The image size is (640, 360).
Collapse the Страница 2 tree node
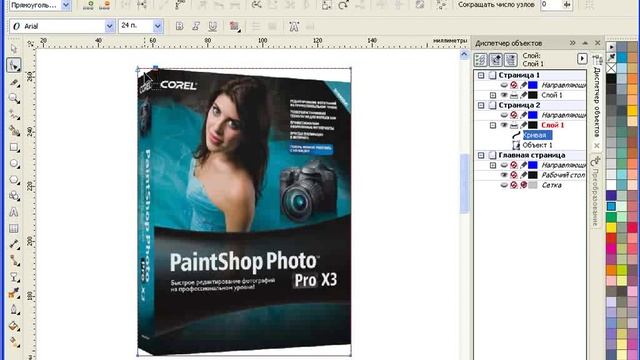point(481,105)
